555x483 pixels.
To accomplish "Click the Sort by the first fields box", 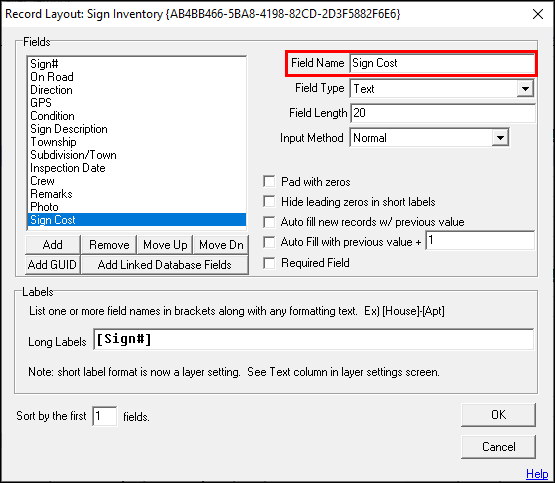I will point(105,416).
